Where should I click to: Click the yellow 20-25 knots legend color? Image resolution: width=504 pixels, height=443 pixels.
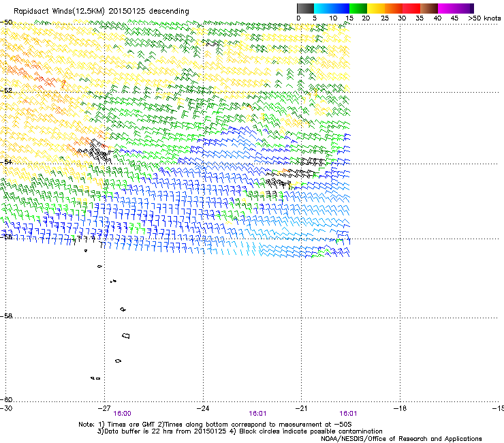376,8
